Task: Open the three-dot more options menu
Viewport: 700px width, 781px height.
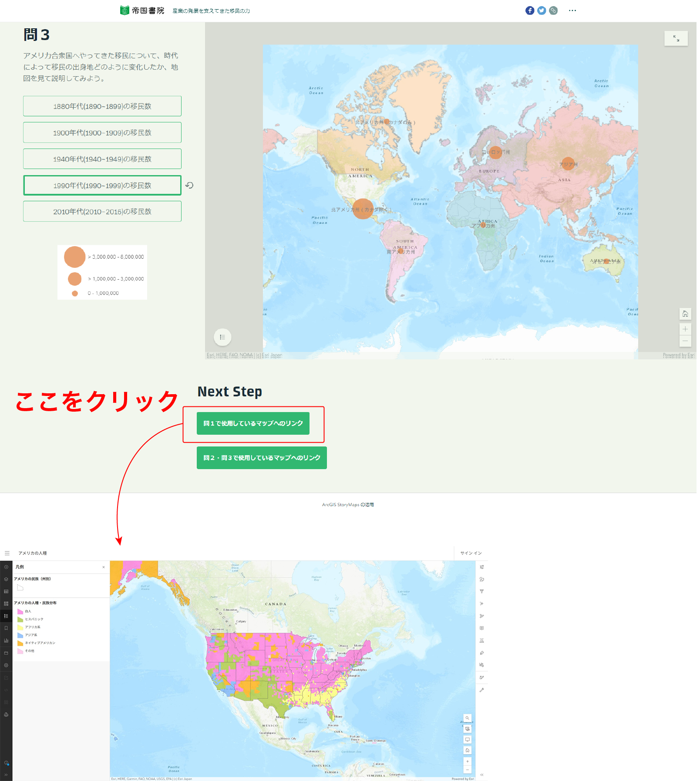Action: pos(572,10)
